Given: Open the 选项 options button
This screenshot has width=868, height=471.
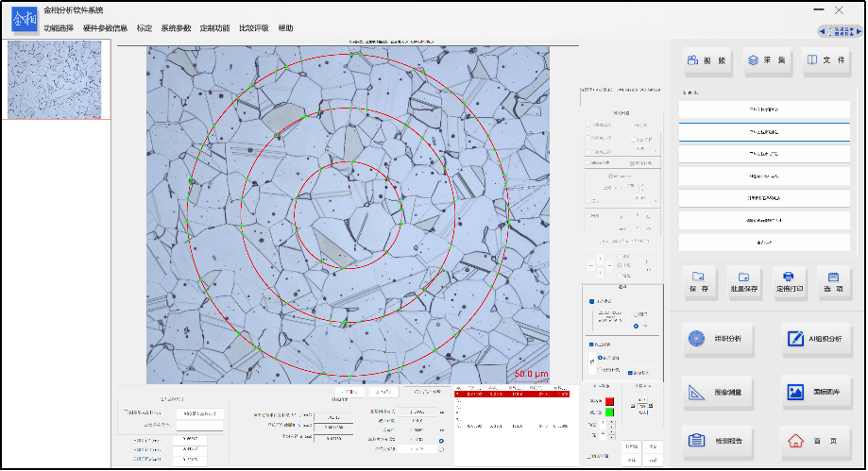Looking at the screenshot, I should coord(833,282).
